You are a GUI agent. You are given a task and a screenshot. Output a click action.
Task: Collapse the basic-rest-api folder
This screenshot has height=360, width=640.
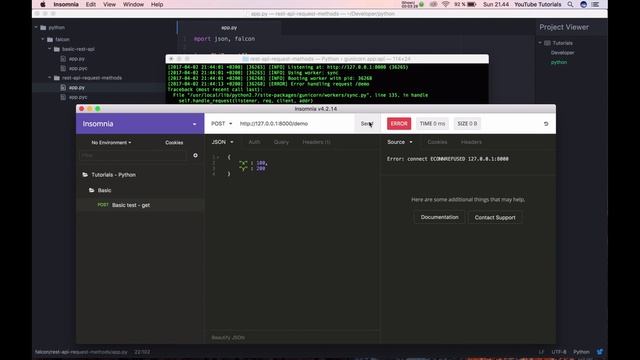point(50,49)
